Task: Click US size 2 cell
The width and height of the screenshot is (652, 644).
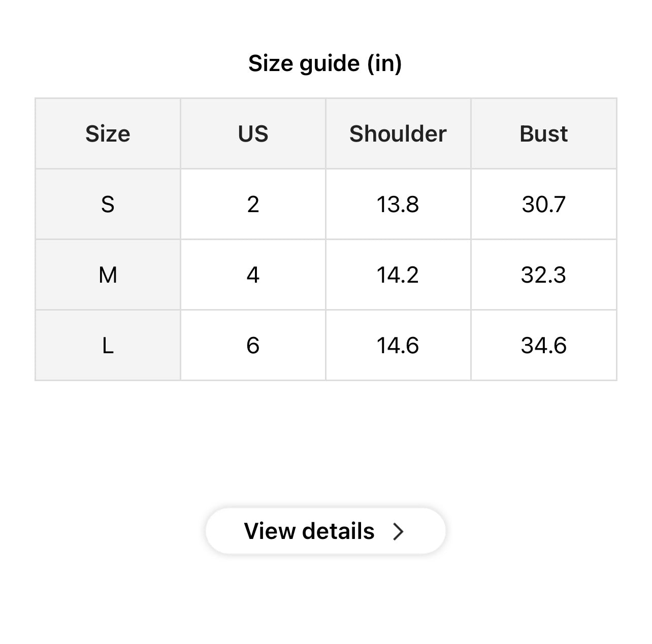Action: click(x=253, y=205)
